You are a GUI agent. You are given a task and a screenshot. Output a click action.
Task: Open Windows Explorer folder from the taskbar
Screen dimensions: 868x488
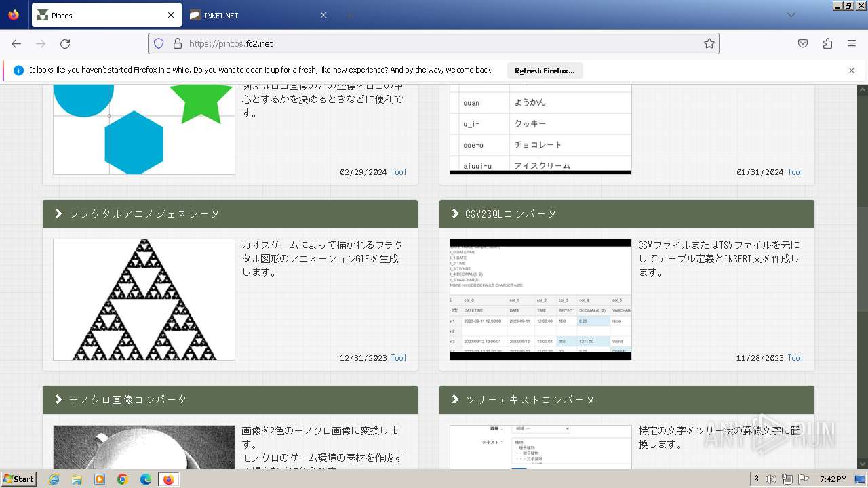(x=77, y=479)
